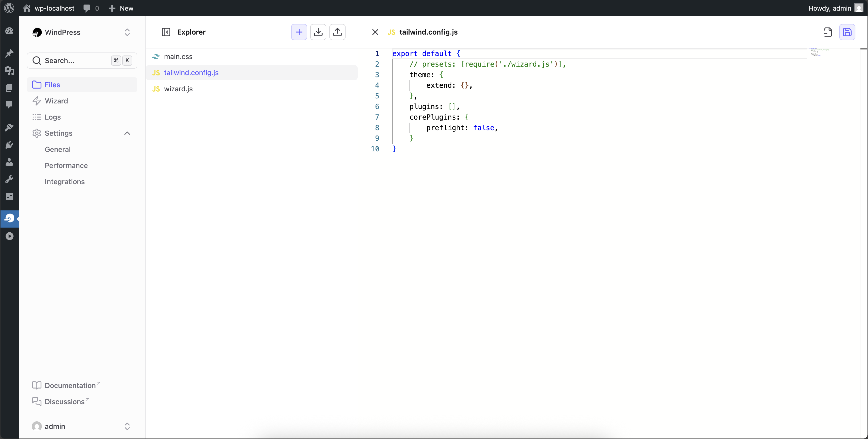Open the comments bubble in admin bar
Image resolution: width=868 pixels, height=439 pixels.
pos(91,8)
